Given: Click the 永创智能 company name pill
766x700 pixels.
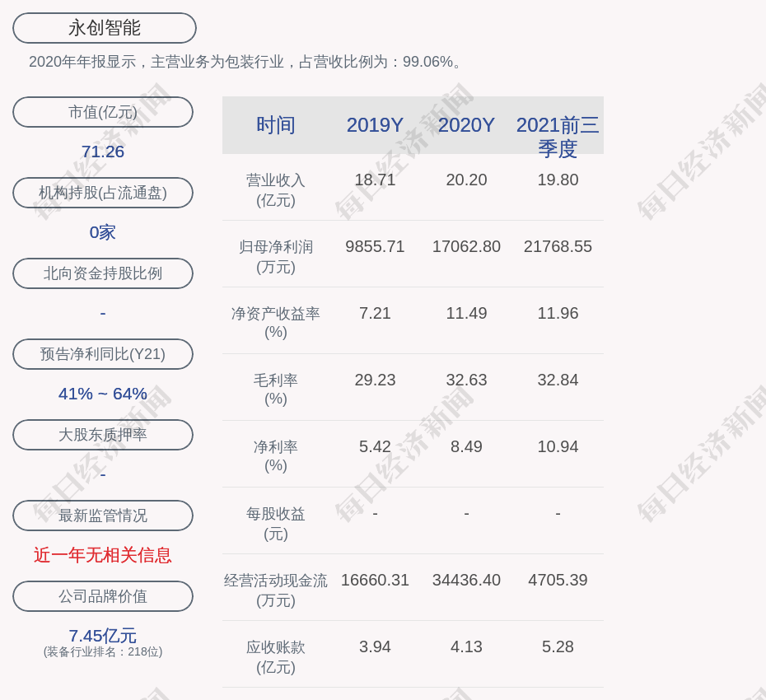Looking at the screenshot, I should pyautogui.click(x=105, y=28).
